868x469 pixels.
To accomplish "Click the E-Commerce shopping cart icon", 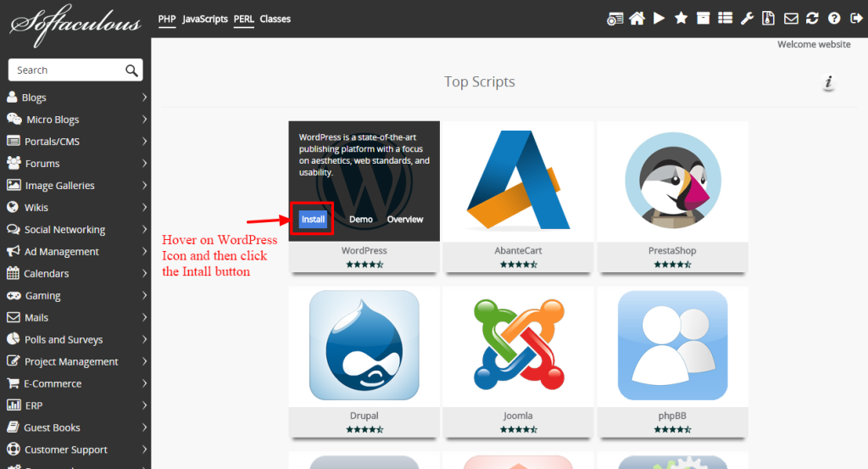I will [13, 383].
